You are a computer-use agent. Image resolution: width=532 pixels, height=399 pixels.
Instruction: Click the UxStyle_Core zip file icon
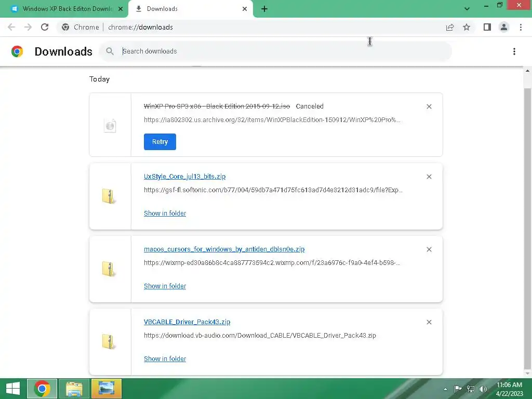pyautogui.click(x=109, y=196)
